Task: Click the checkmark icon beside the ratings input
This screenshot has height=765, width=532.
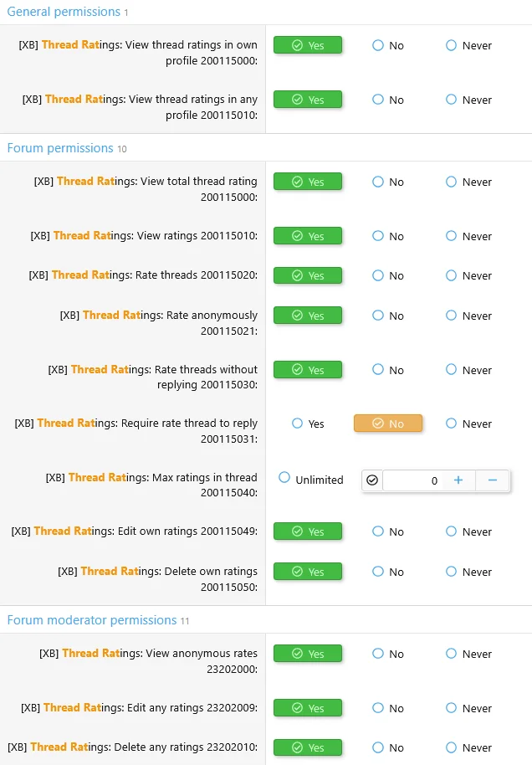Action: tap(372, 480)
